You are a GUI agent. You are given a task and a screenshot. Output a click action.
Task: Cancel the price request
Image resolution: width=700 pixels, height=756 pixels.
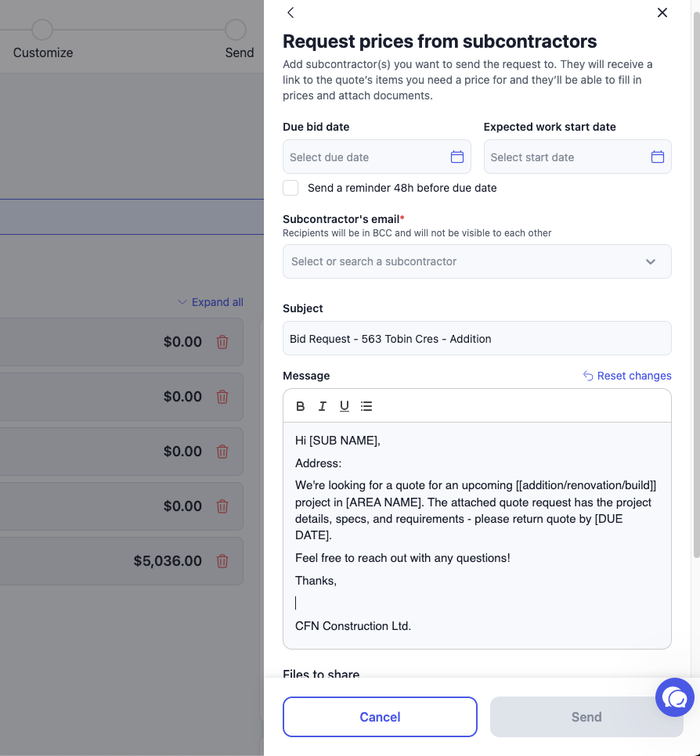click(380, 716)
